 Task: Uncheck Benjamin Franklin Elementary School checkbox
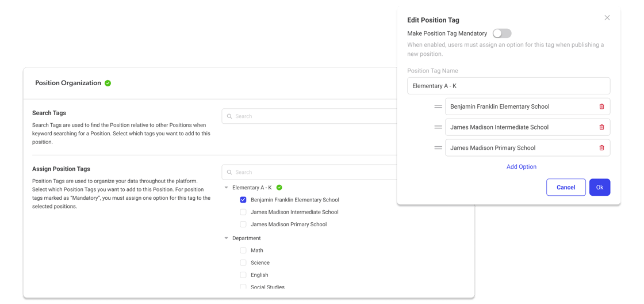pyautogui.click(x=243, y=200)
